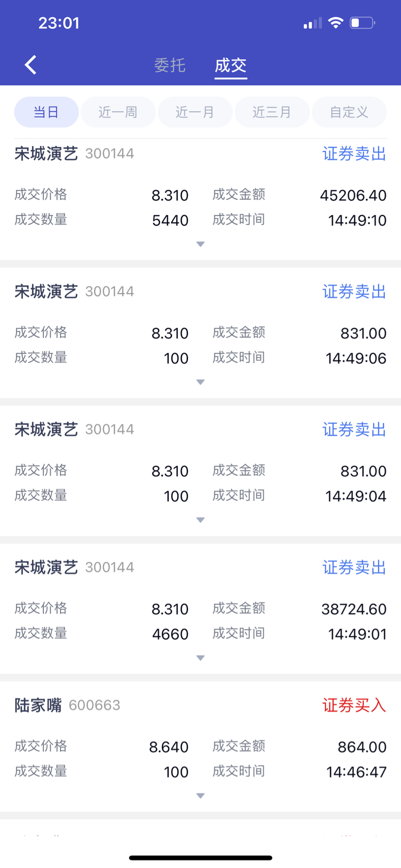Open the 陆家嘴 600663 stock name
This screenshot has width=401, height=868.
[x=38, y=706]
